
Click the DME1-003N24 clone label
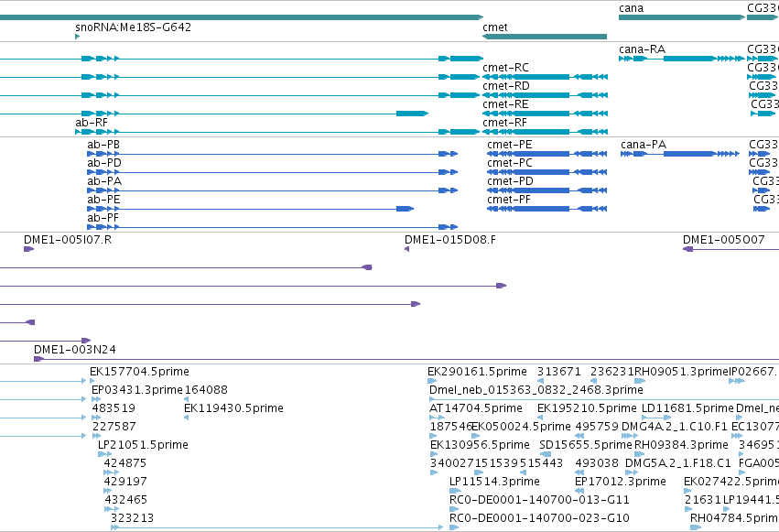pyautogui.click(x=75, y=350)
